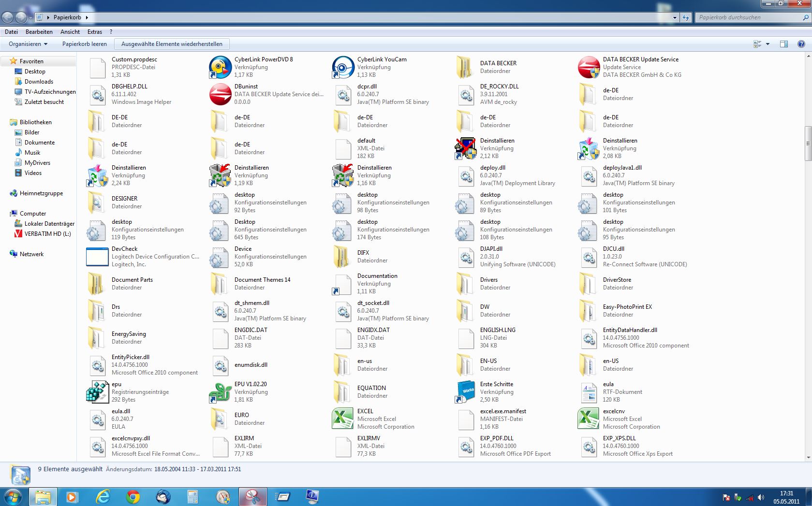This screenshot has width=812, height=506.
Task: Select the DevCheck Logitech application icon
Action: pos(97,257)
